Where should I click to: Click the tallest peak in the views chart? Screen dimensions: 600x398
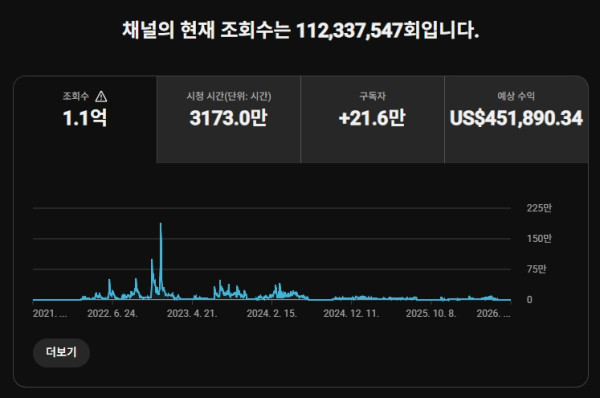(161, 223)
